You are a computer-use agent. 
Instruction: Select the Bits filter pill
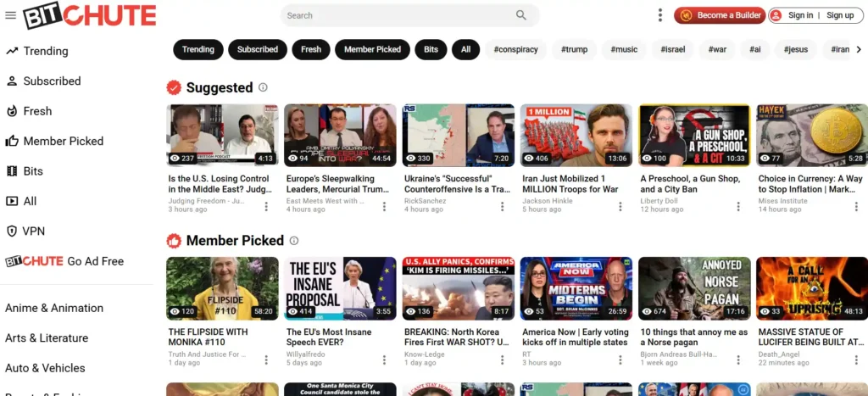click(431, 49)
